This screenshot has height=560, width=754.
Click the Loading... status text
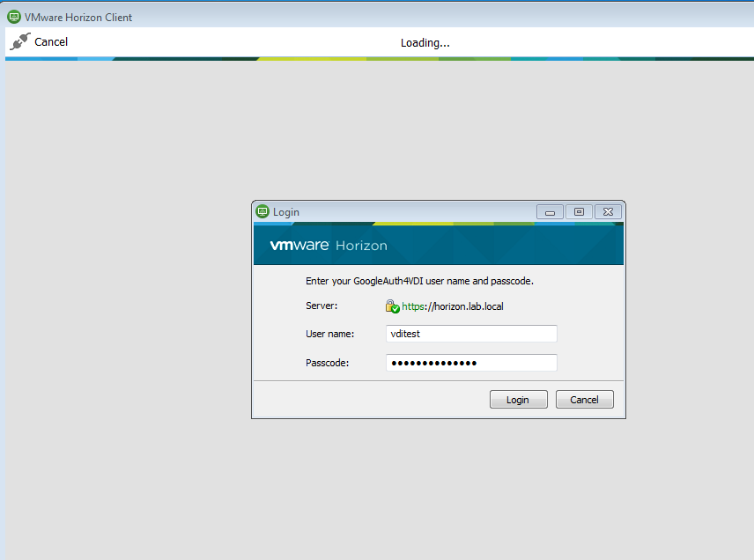click(x=425, y=43)
